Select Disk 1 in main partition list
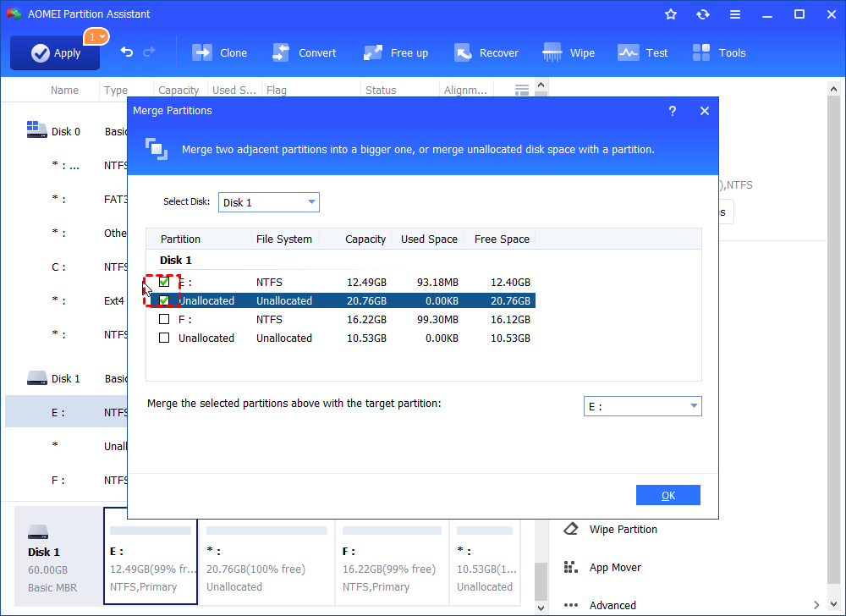 point(66,379)
